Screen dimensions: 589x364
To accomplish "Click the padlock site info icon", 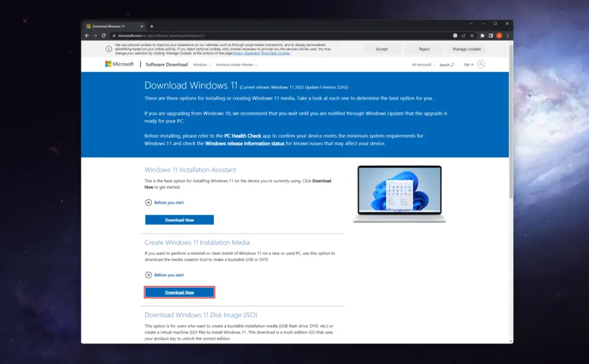I will 114,36.
